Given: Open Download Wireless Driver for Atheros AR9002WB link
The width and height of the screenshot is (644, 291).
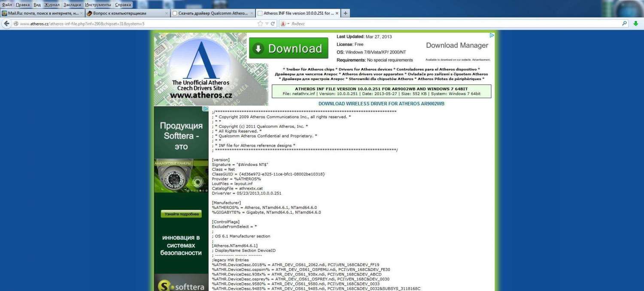Looking at the screenshot, I should tap(381, 104).
